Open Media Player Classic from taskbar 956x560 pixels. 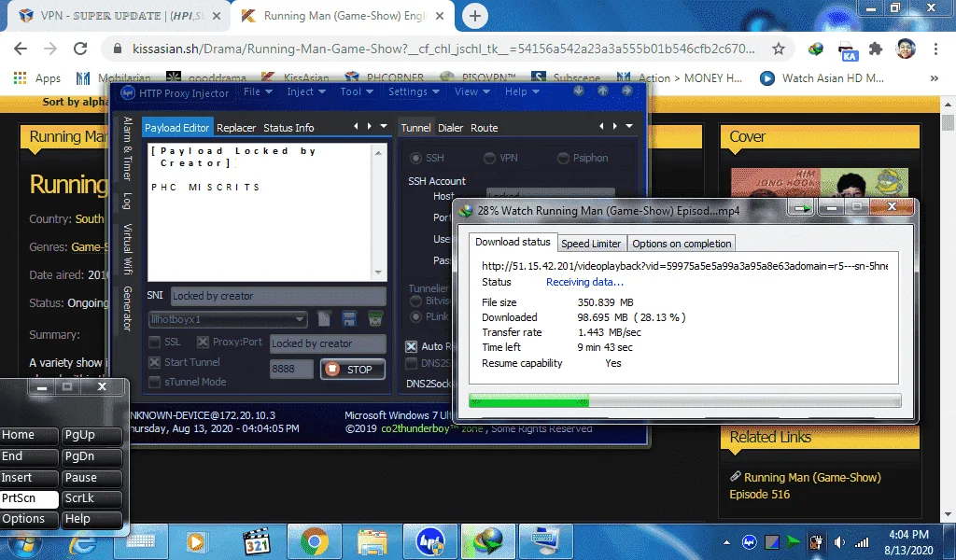point(257,541)
